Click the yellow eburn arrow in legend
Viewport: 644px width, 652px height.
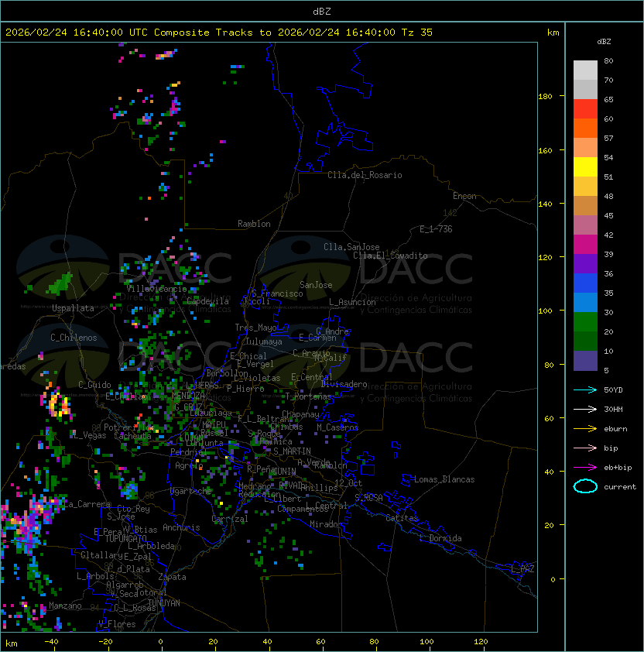click(585, 429)
